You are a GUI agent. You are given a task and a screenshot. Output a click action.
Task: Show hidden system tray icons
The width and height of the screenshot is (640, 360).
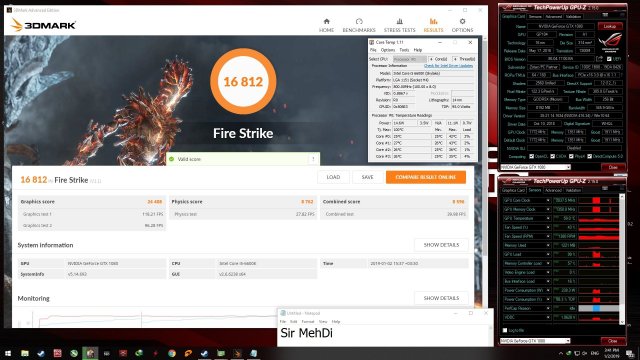click(x=561, y=353)
